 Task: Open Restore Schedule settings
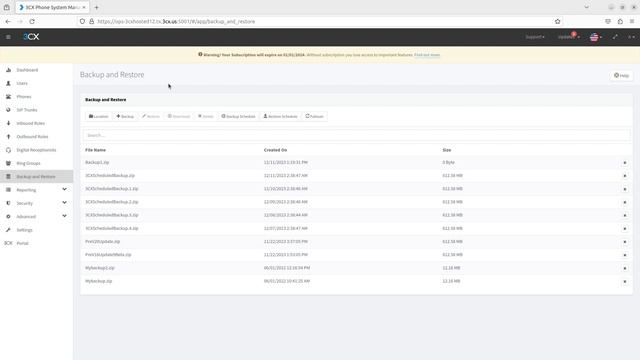point(280,116)
